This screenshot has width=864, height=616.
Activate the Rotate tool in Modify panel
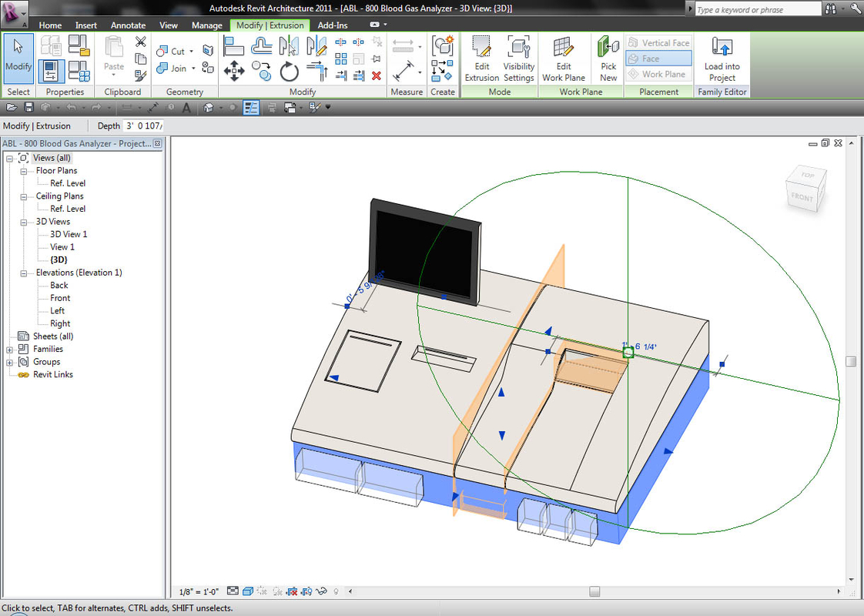[289, 71]
